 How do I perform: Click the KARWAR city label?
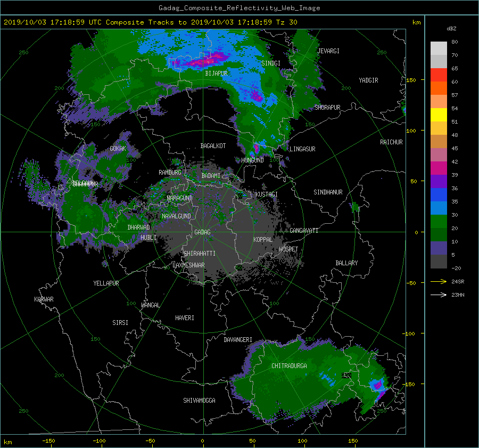coord(44,299)
